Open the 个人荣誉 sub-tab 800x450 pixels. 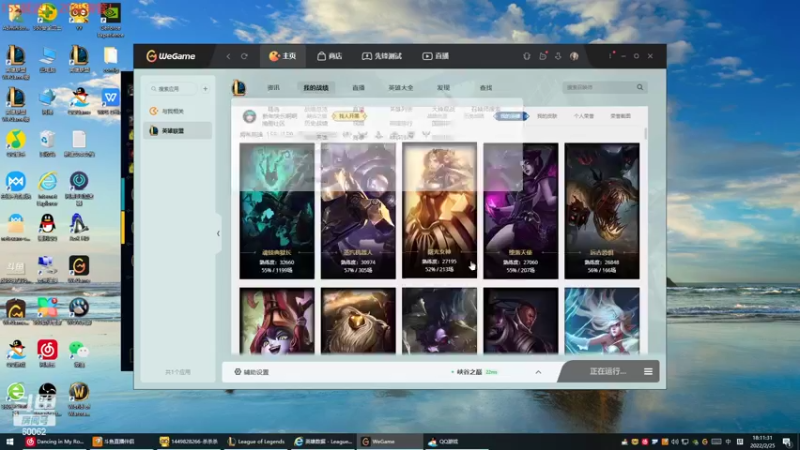coord(584,116)
